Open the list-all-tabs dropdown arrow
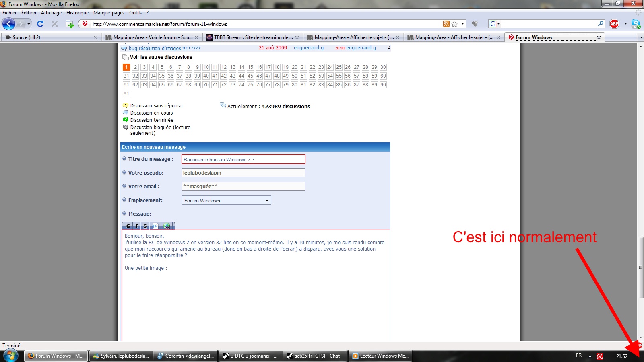644x362 pixels. pyautogui.click(x=641, y=37)
